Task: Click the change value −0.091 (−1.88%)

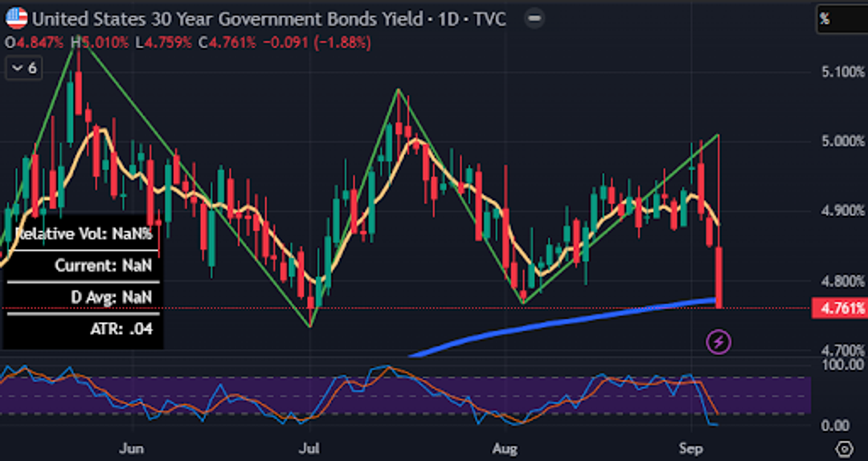Action: tap(317, 43)
